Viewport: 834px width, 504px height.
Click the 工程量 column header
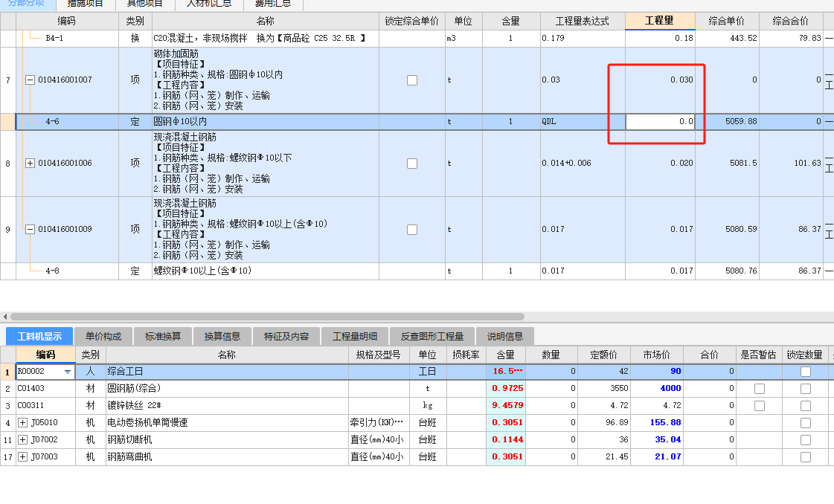tap(660, 21)
